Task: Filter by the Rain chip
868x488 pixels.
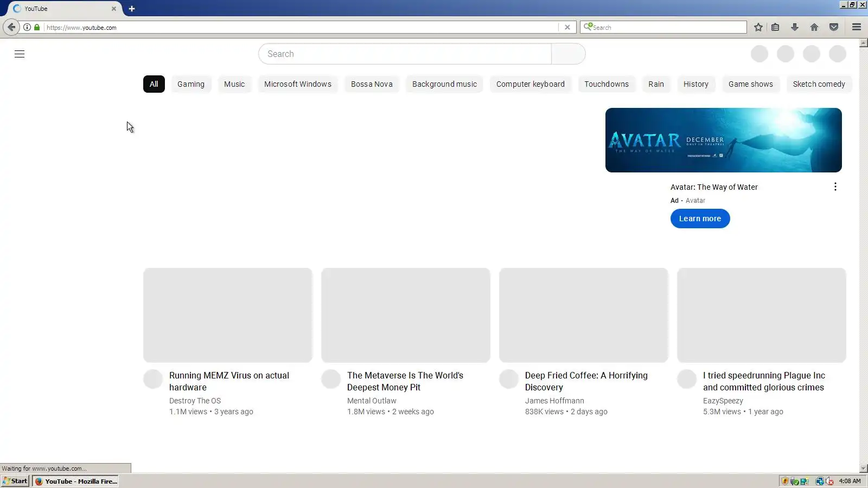Action: point(656,84)
